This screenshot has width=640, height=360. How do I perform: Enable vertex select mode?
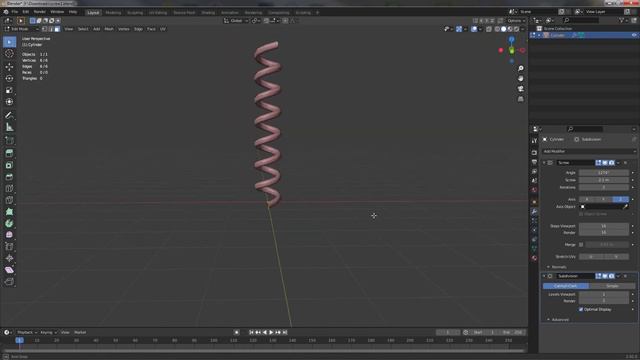(44, 29)
